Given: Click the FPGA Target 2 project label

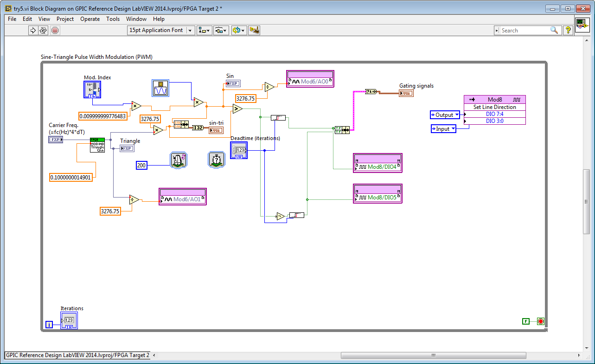Looking at the screenshot, I should pos(77,355).
